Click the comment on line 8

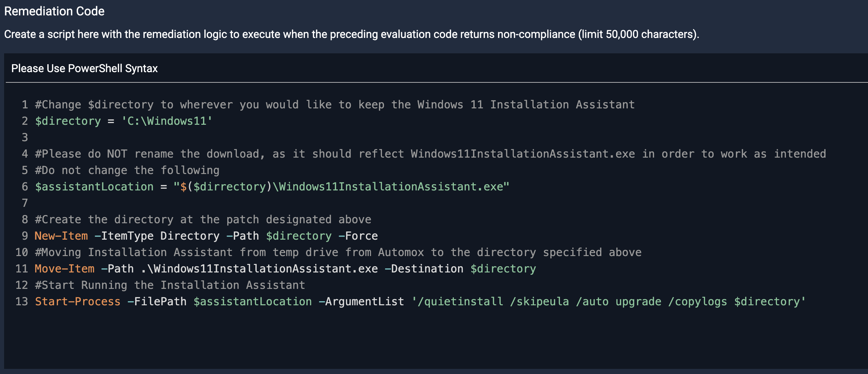tap(203, 219)
